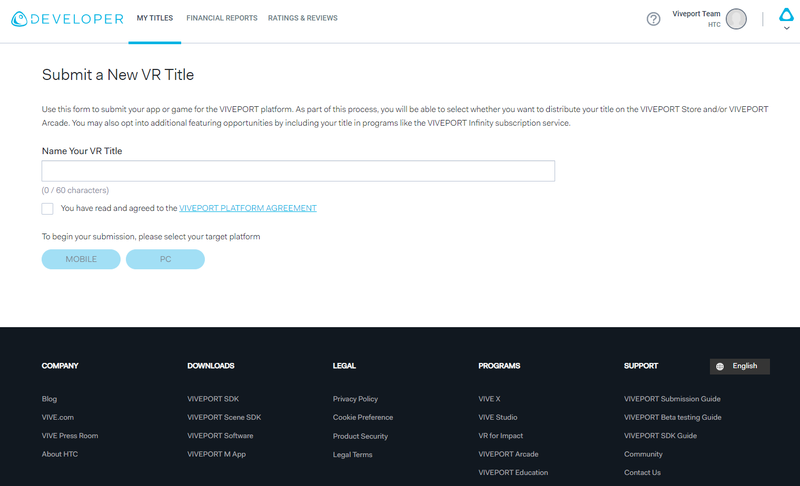Open the VIVE Press Room link
This screenshot has height=486, width=800.
(x=70, y=436)
